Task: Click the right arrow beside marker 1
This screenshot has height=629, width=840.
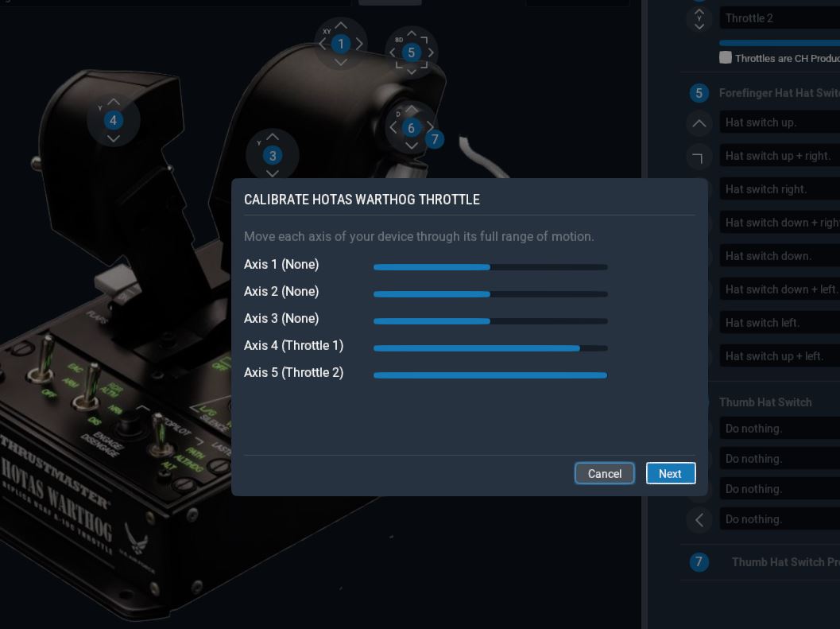Action: (359, 44)
